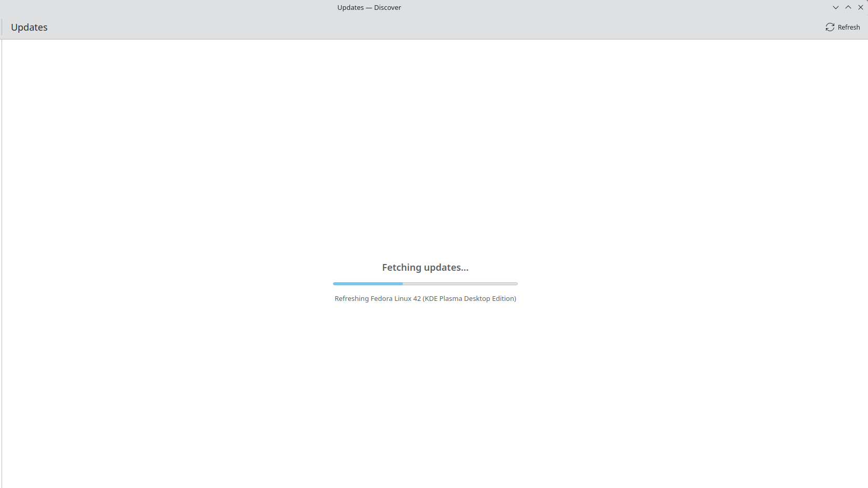Click the word 'Discover' in the title bar

point(388,7)
